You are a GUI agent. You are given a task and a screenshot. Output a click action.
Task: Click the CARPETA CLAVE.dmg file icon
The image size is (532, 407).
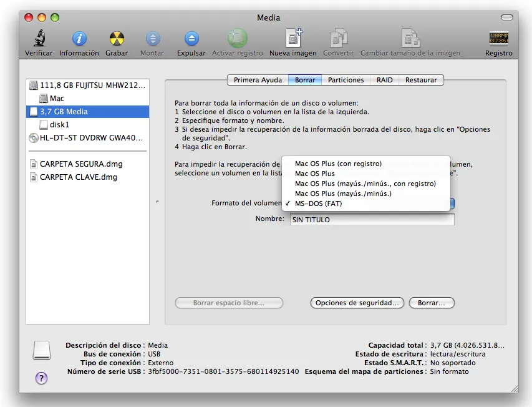pyautogui.click(x=34, y=177)
